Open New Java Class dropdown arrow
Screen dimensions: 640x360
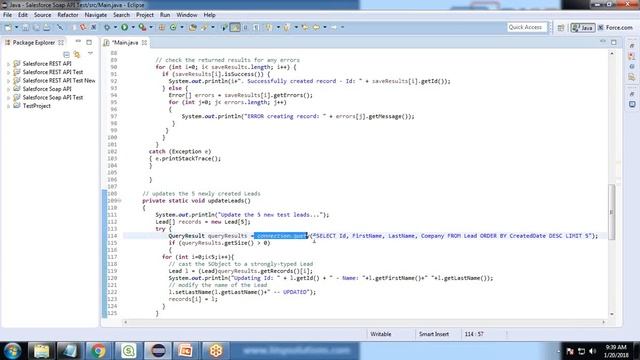(182, 27)
